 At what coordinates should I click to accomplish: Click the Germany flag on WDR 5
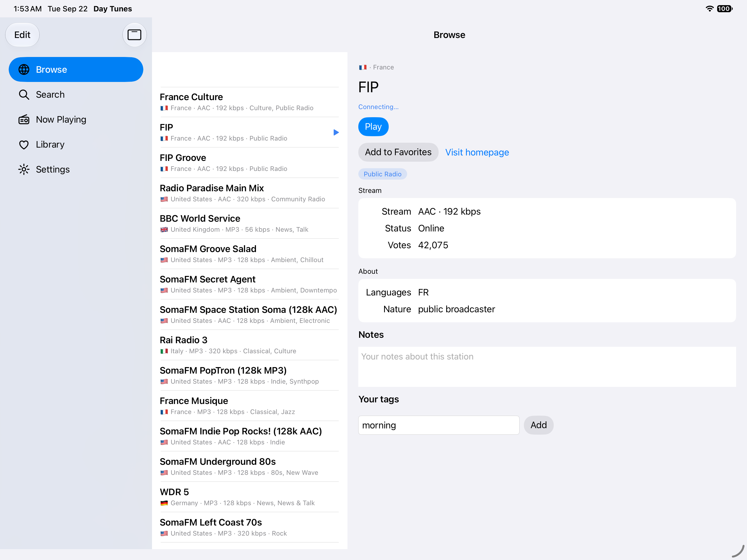point(164,503)
